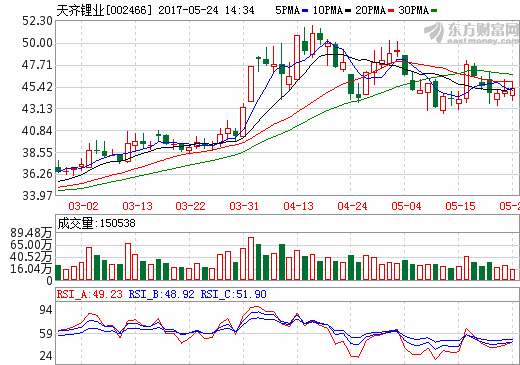This screenshot has width=520, height=365.
Task: Click date axis label 03-02
Action: pos(83,206)
